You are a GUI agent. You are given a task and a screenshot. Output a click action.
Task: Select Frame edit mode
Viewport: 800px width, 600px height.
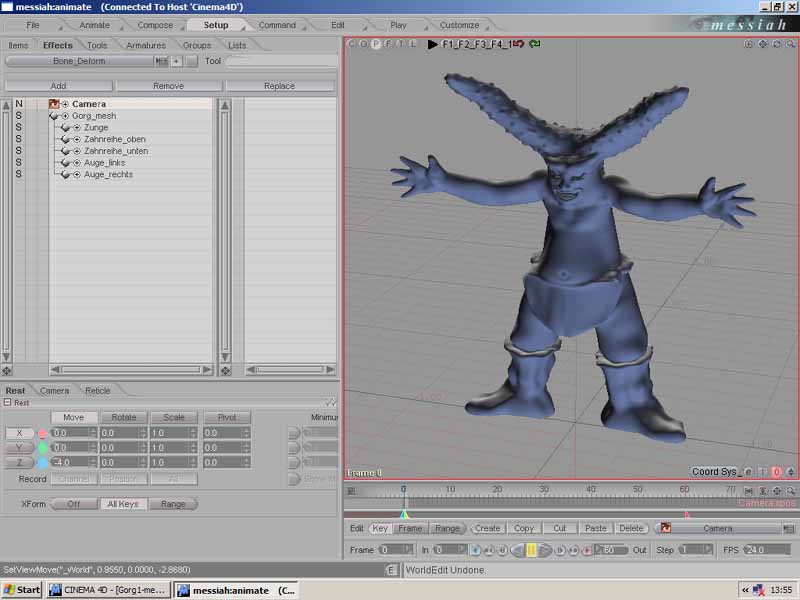coord(410,528)
